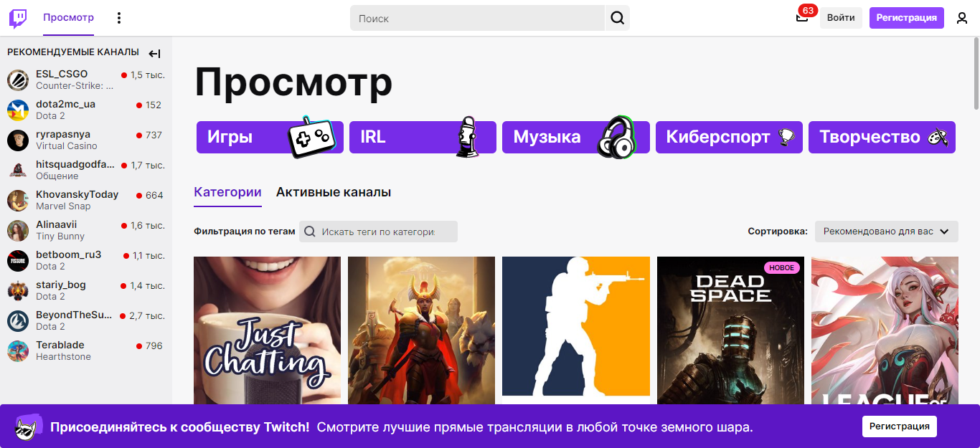Image resolution: width=980 pixels, height=448 pixels.
Task: Open ESL_CSGO channel name
Action: coord(62,74)
